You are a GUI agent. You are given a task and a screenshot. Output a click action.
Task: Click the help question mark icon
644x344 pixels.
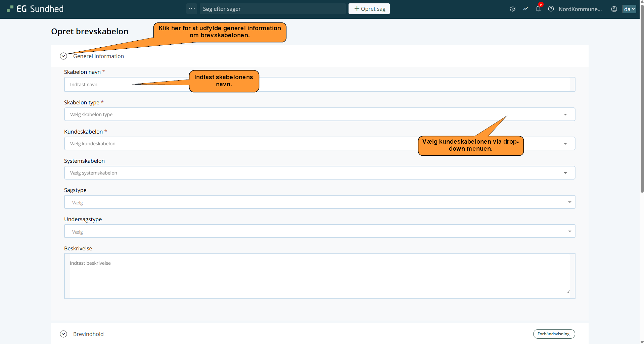click(551, 9)
